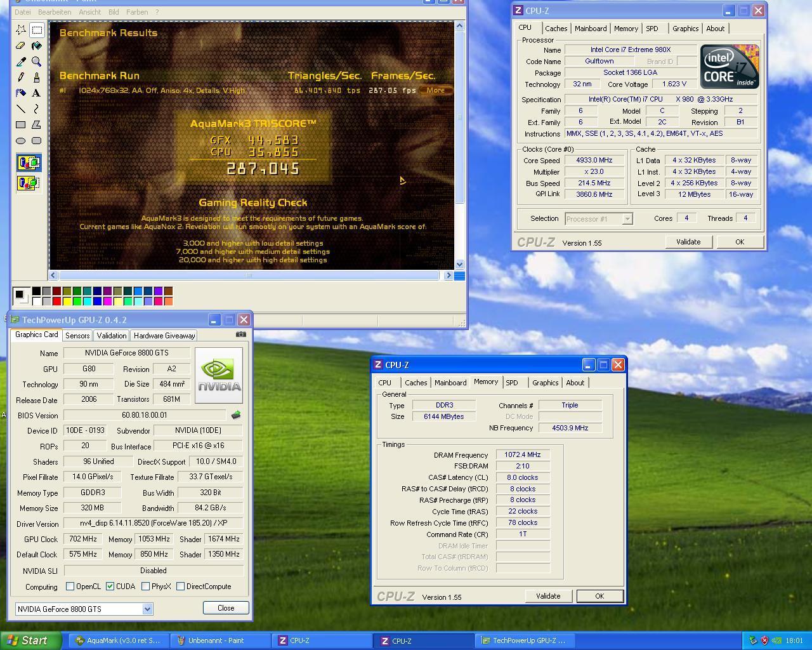Click the GPU-Z screenshot camera icon
The height and width of the screenshot is (650, 812).
pos(241,335)
